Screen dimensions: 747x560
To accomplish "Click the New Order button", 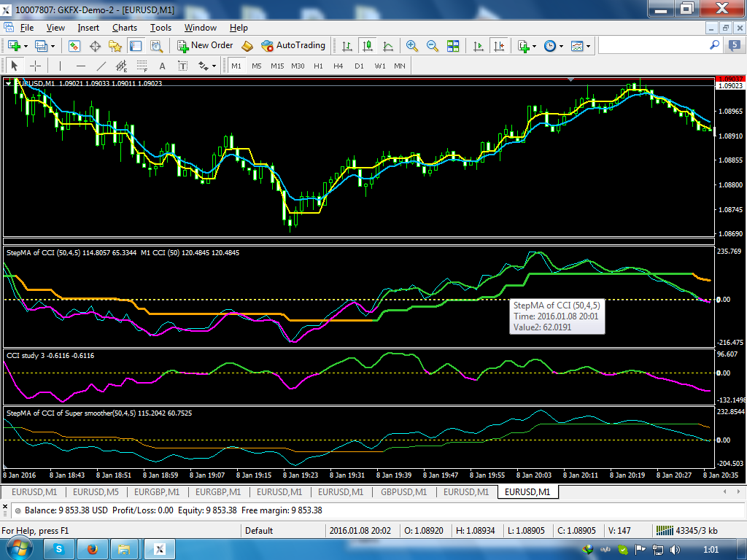I will [205, 45].
